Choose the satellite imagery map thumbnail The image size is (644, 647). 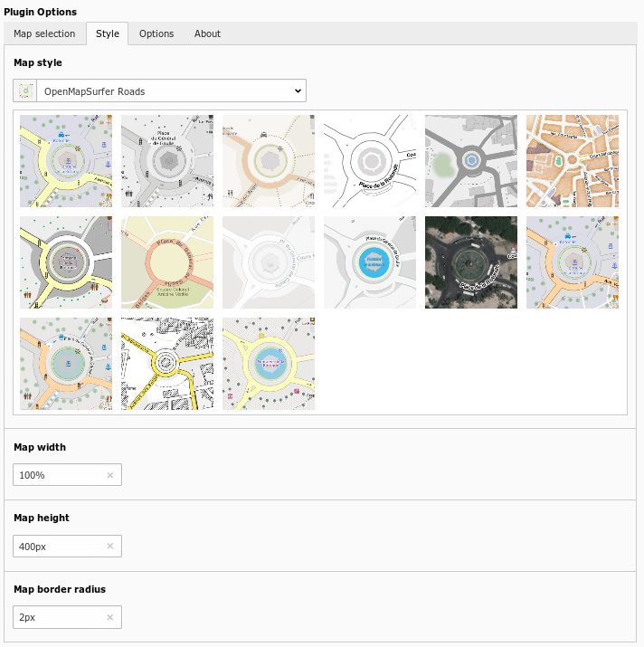click(470, 262)
